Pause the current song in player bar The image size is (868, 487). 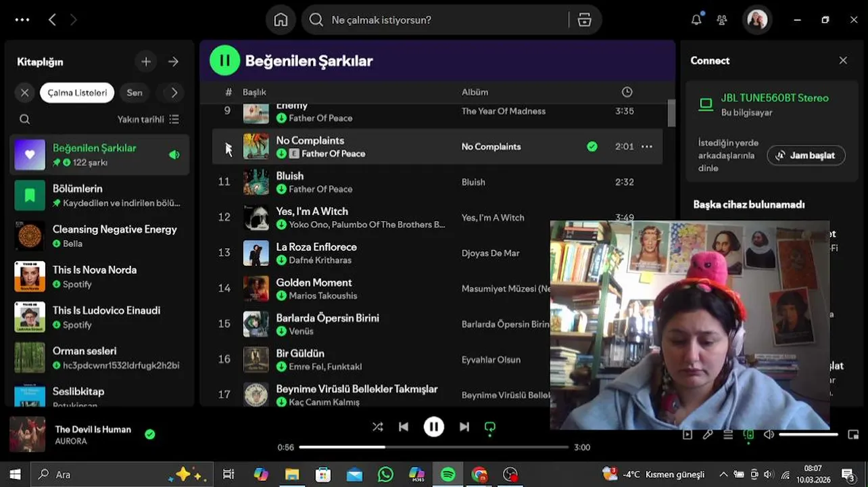[x=434, y=427]
